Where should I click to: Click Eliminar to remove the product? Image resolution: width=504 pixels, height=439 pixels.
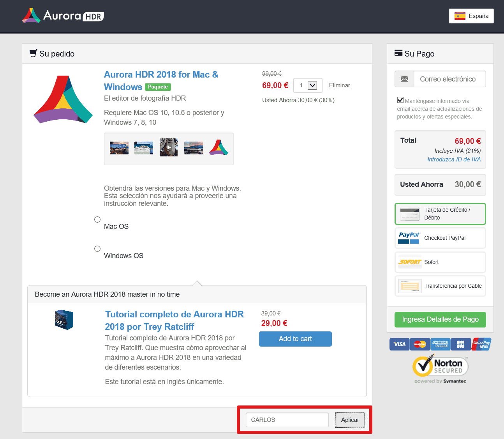pos(340,85)
